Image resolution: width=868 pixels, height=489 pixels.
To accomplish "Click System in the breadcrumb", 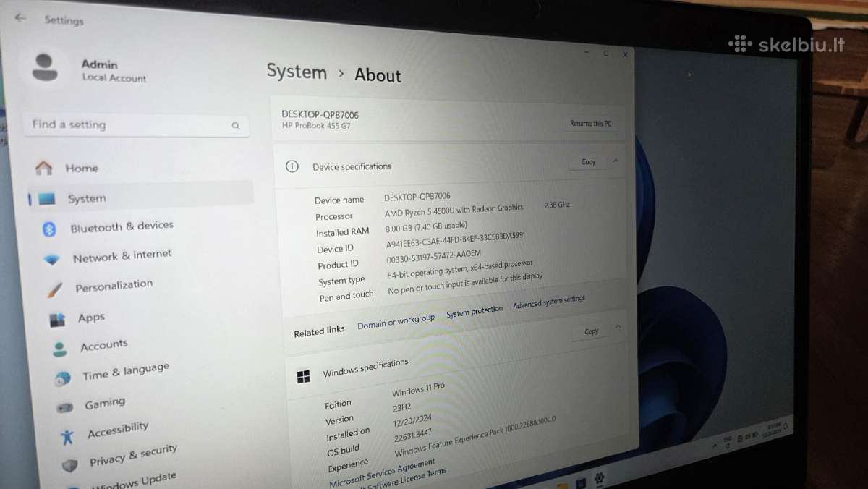I will click(297, 72).
